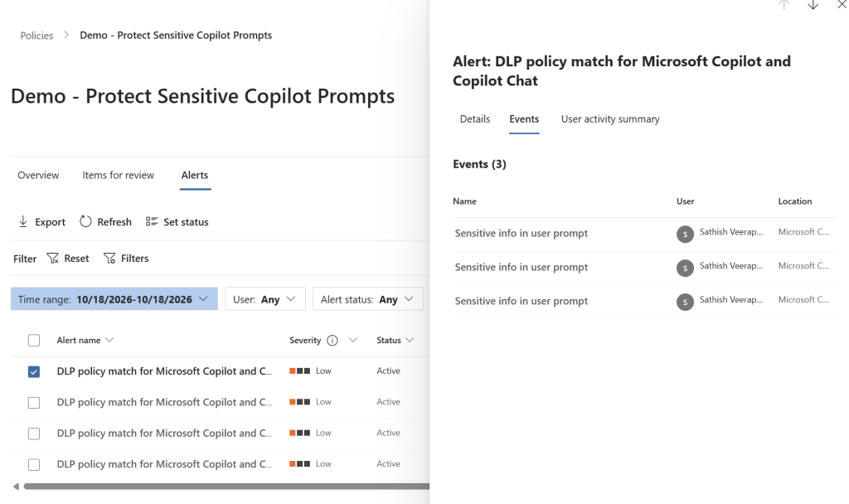Click the breadcrumb Demo - Protect Sensitive Copilot Prompts
This screenshot has width=849, height=504.
pos(176,35)
